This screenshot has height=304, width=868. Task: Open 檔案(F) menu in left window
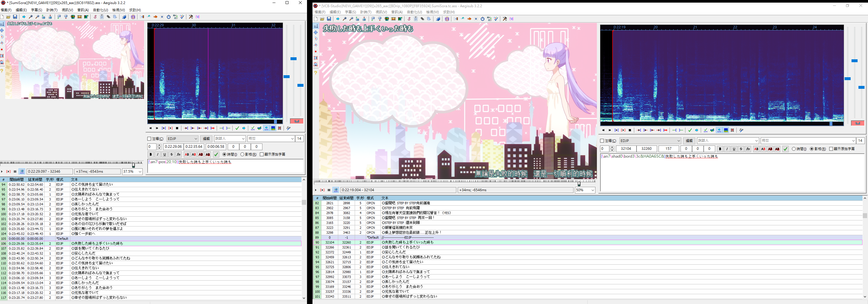(x=6, y=10)
